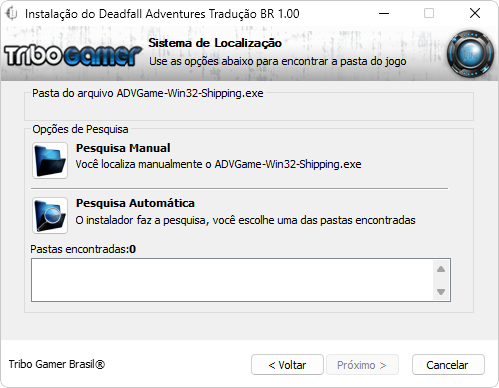
Task: Click the found folders list down arrow
Action: 441,292
